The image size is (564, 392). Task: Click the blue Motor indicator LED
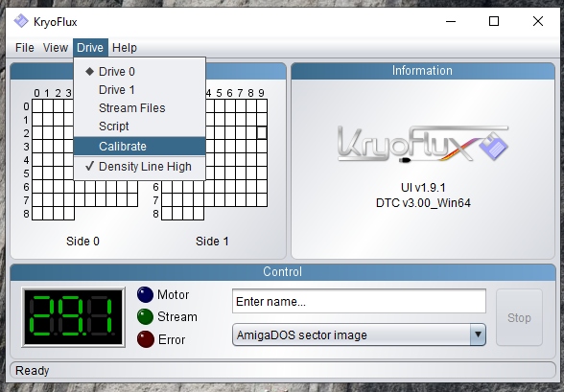click(x=146, y=294)
